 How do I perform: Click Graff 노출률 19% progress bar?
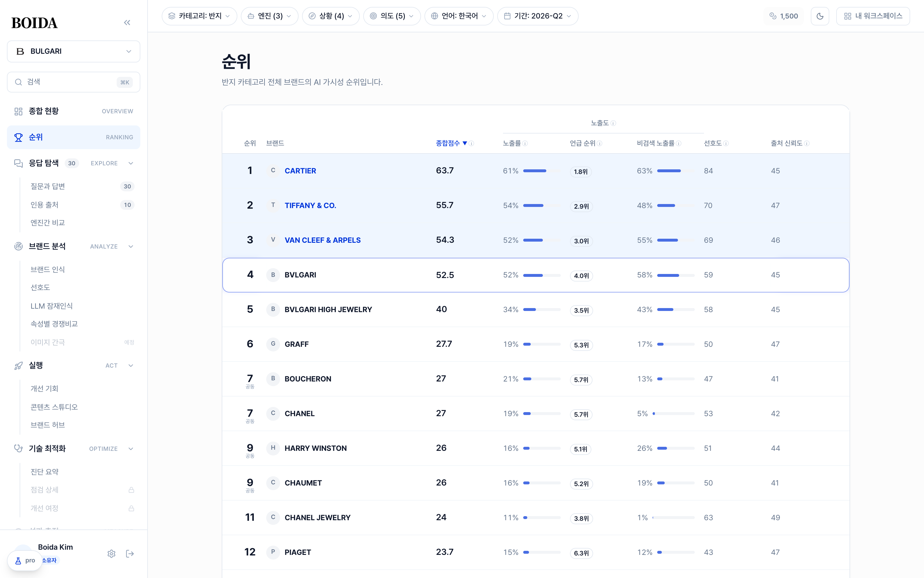click(x=541, y=344)
